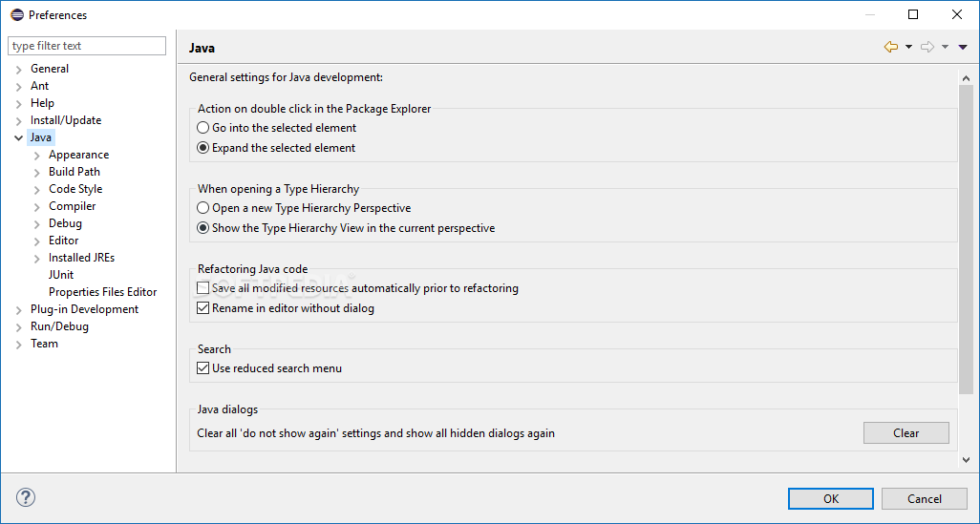
Task: Select Ant in preferences tree
Action: (x=39, y=86)
